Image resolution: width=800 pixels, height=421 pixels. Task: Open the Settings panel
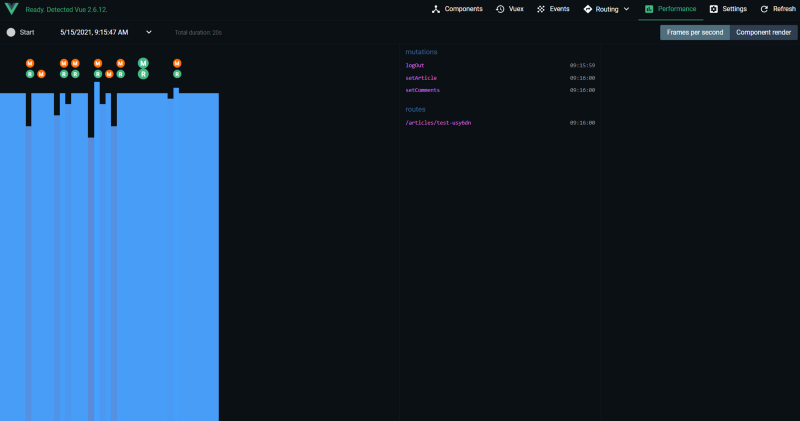[728, 9]
